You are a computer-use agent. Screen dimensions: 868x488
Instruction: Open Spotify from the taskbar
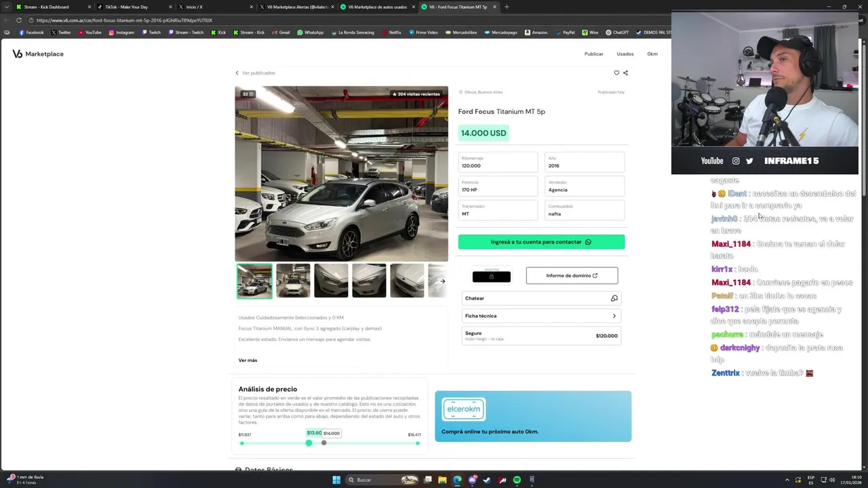517,480
